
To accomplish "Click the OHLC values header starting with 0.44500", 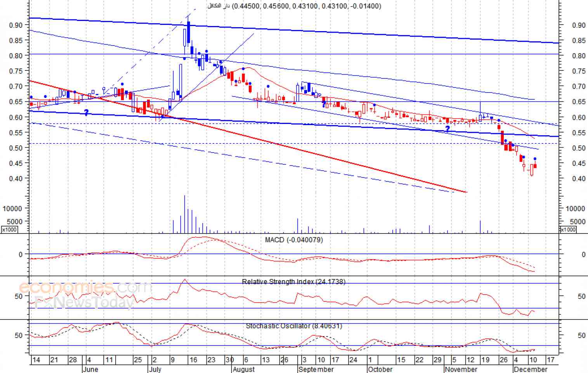I will (x=306, y=6).
